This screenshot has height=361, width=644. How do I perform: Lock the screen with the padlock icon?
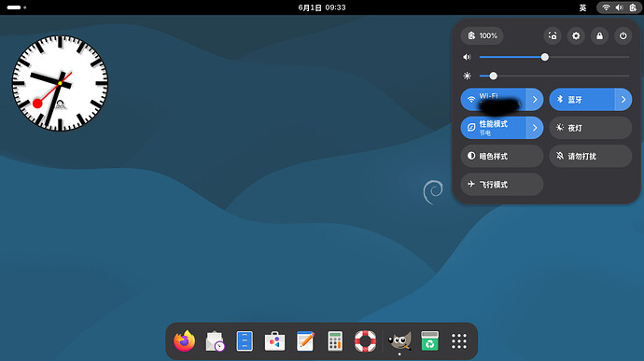point(599,35)
